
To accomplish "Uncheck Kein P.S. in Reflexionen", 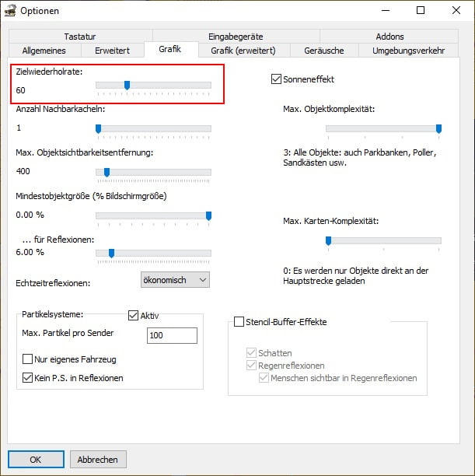I will pyautogui.click(x=28, y=378).
